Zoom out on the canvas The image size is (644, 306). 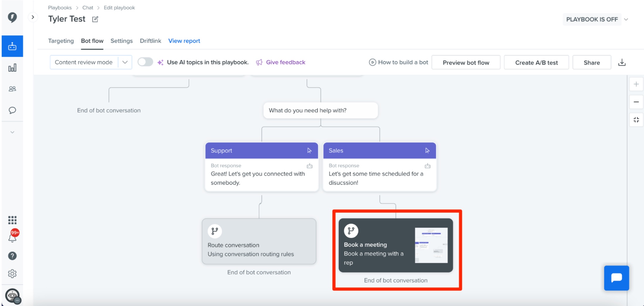636,102
